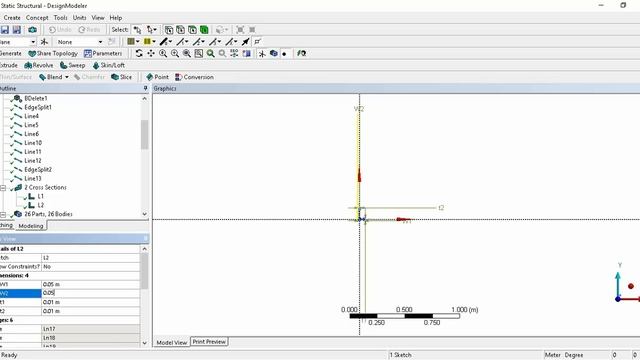Click the Revolve feature button
Viewport: 640px width, 360px height.
pyautogui.click(x=39, y=65)
